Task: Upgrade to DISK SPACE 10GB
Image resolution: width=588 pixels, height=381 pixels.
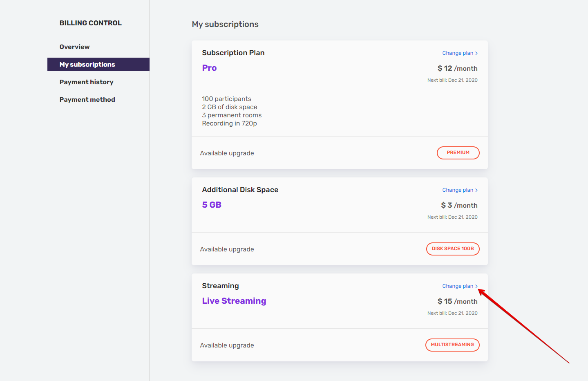Action: click(x=453, y=249)
